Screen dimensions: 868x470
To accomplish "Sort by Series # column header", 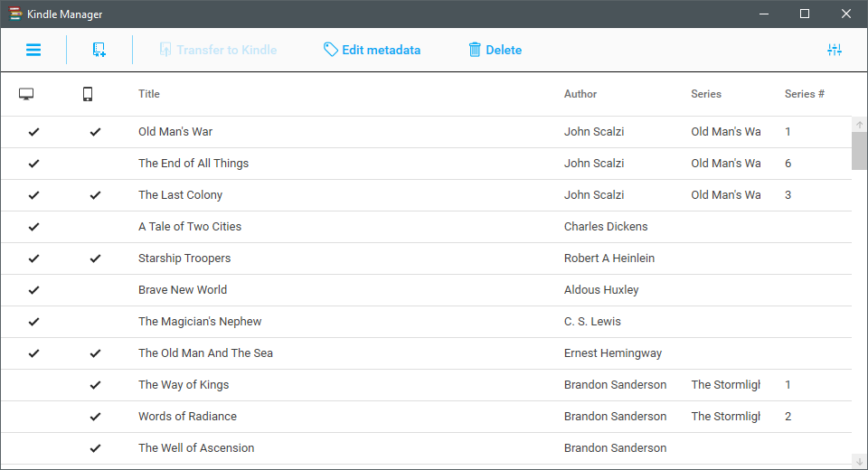I will pos(805,94).
